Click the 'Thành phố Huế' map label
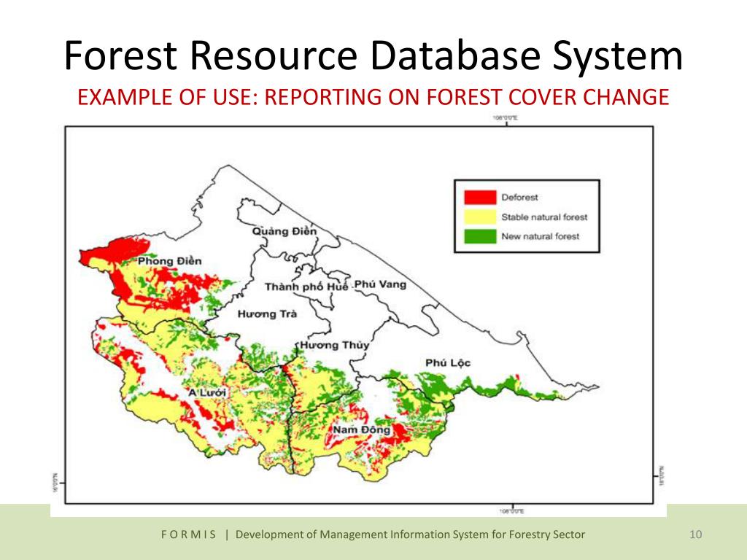The image size is (747, 560). coord(306,287)
